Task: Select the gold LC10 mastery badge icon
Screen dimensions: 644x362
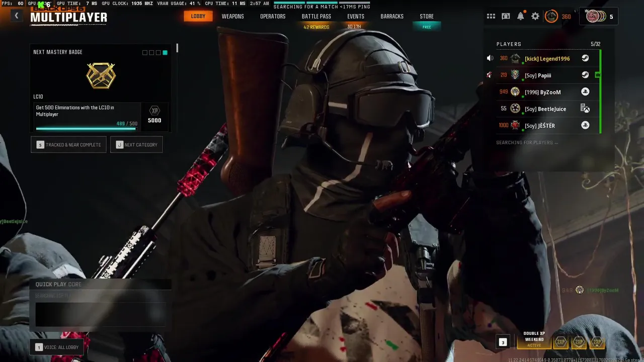Action: (101, 75)
